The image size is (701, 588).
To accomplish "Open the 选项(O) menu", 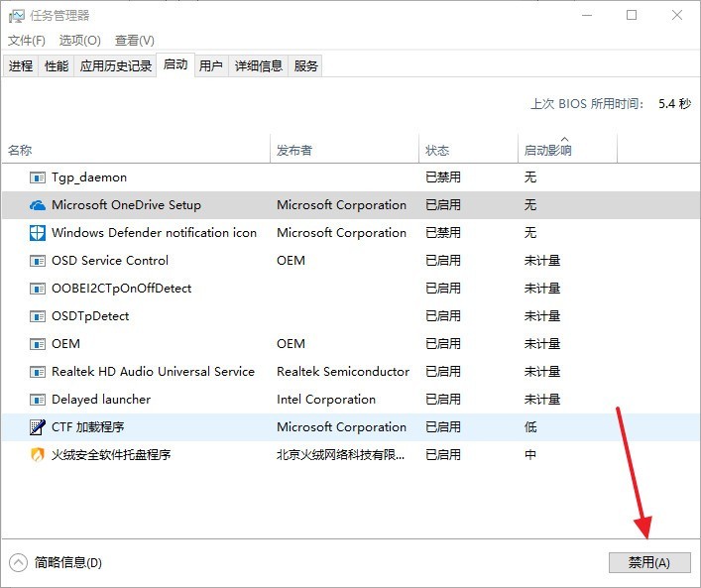I will click(x=80, y=41).
